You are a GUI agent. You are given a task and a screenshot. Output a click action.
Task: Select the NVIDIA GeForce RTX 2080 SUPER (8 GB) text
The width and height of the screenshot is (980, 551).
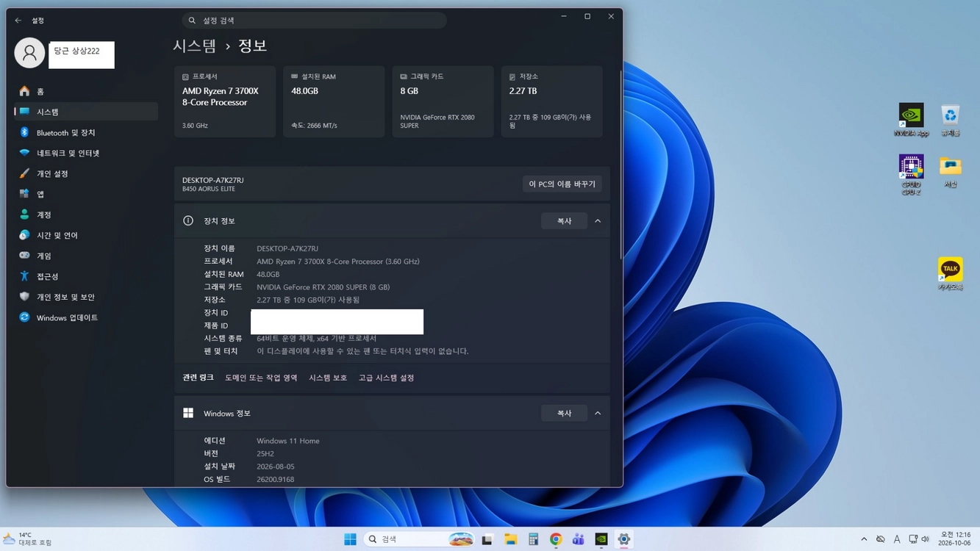click(323, 287)
